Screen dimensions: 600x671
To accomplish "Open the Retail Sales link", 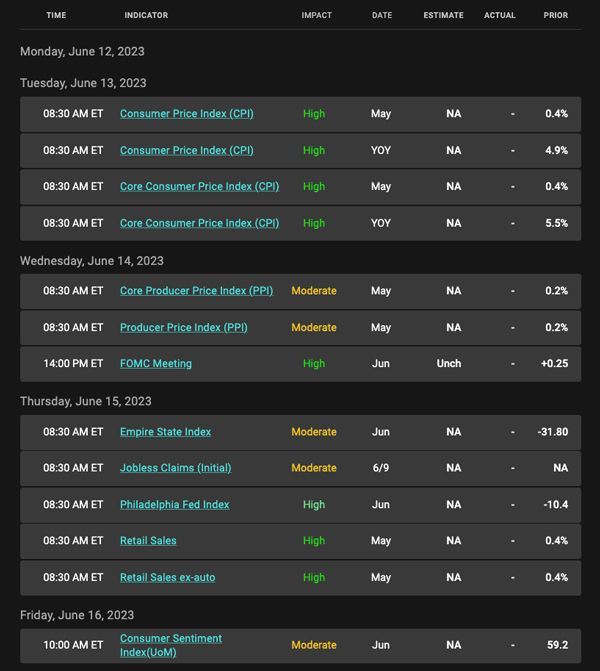I will click(148, 541).
